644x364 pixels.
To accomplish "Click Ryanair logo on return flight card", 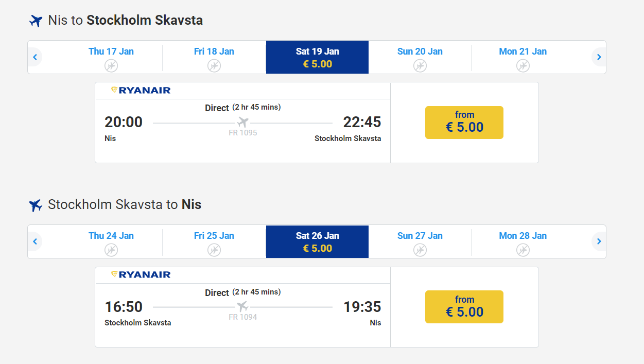I will 141,275.
